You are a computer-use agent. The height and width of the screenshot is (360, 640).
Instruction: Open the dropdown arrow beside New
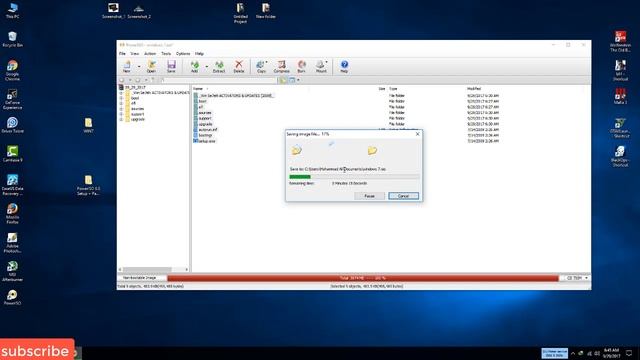click(x=139, y=67)
